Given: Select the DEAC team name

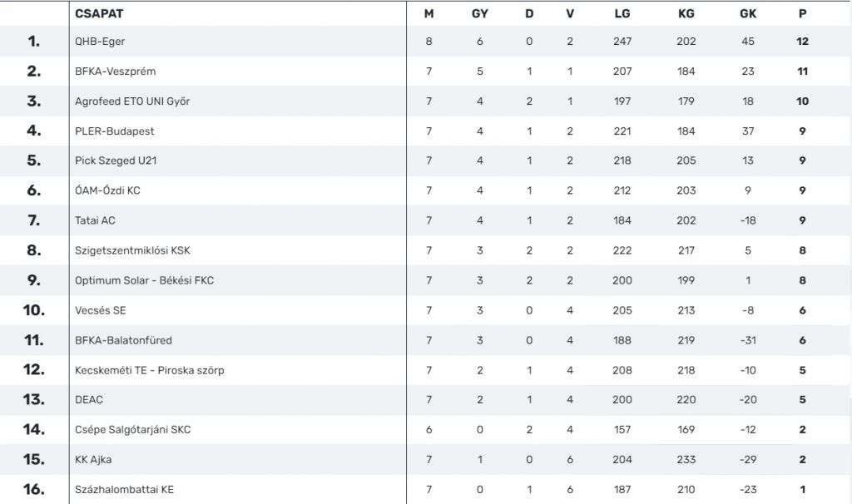Looking at the screenshot, I should pos(89,400).
